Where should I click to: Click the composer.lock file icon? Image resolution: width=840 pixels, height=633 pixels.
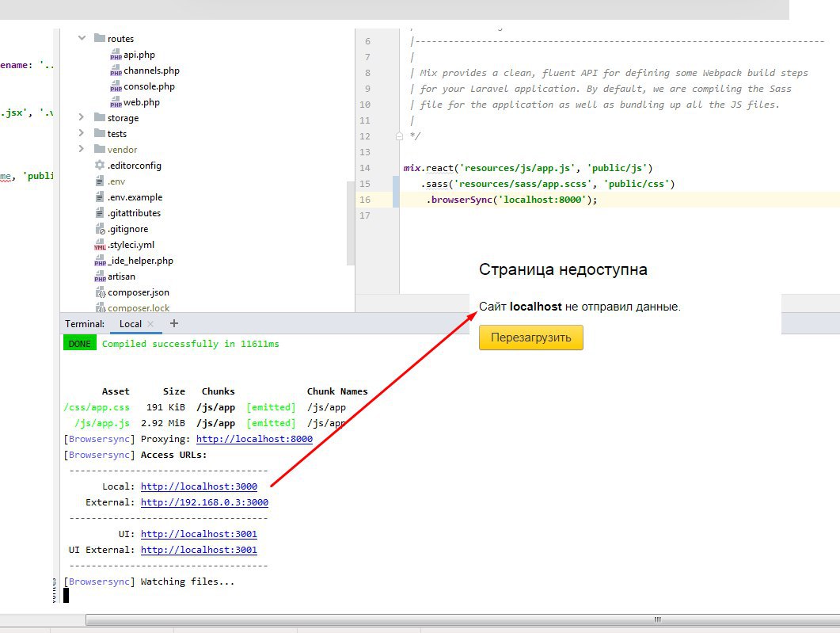pos(101,307)
